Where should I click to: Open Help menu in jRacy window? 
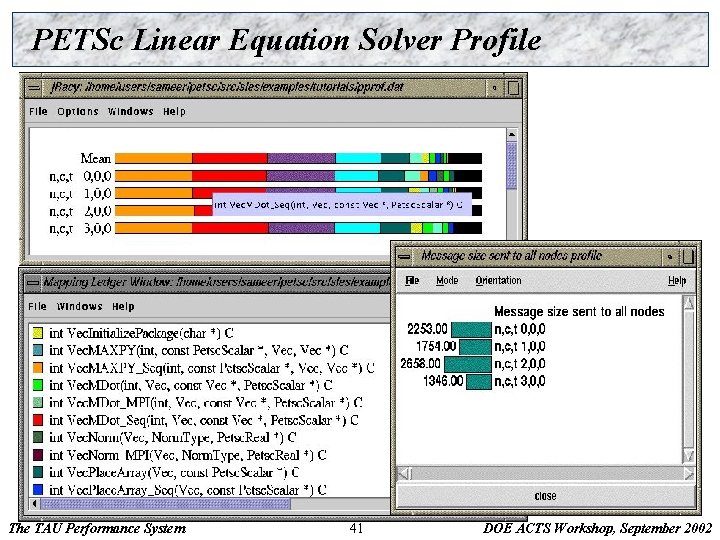174,112
